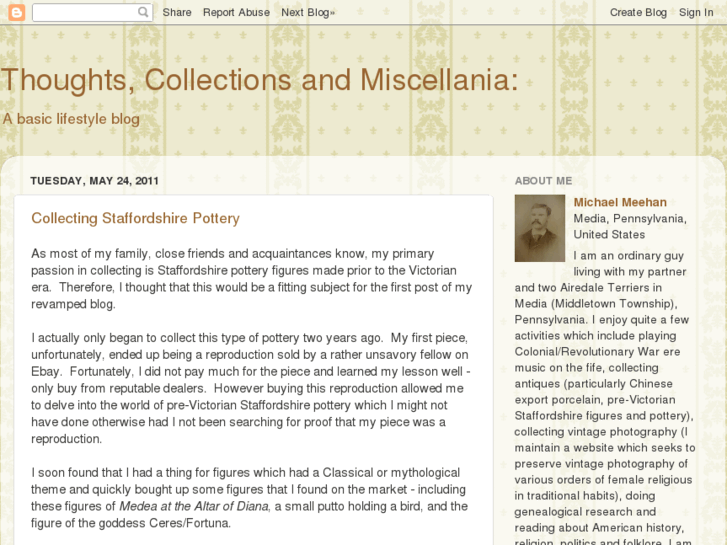Open the Share menu in the navbar

point(177,12)
